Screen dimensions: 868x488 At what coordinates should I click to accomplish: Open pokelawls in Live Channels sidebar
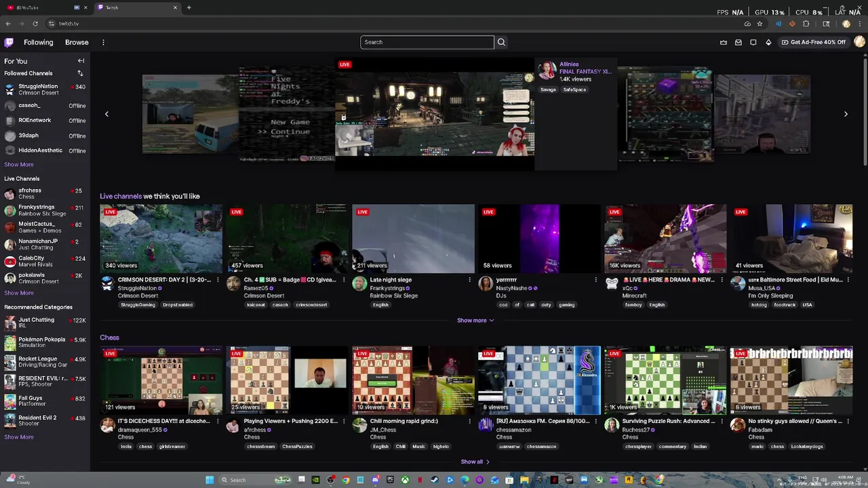[45, 278]
